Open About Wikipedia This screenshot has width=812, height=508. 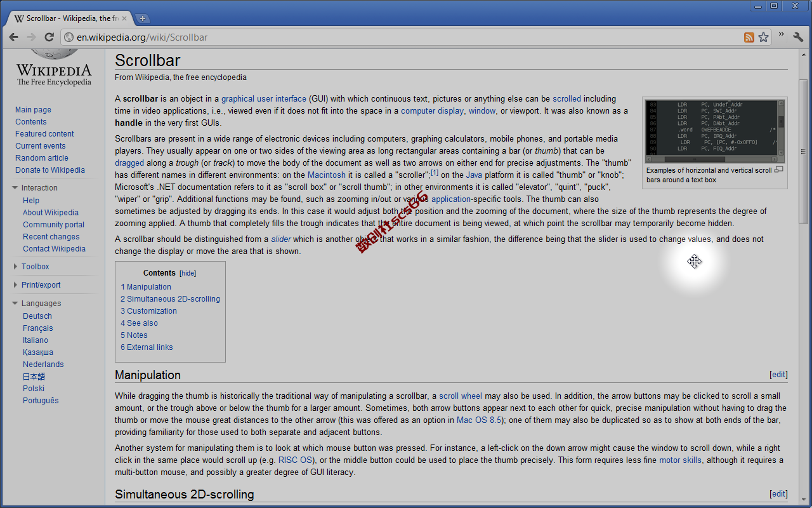pos(51,213)
